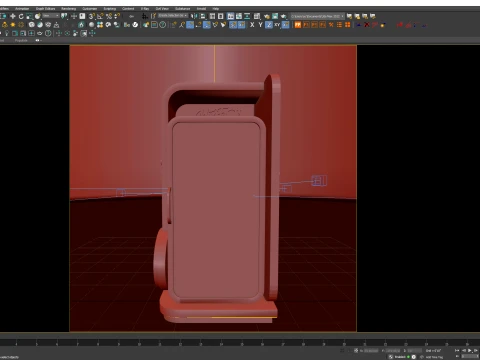The width and height of the screenshot is (480, 360).
Task: Step to the next frame
Action: coord(476,350)
